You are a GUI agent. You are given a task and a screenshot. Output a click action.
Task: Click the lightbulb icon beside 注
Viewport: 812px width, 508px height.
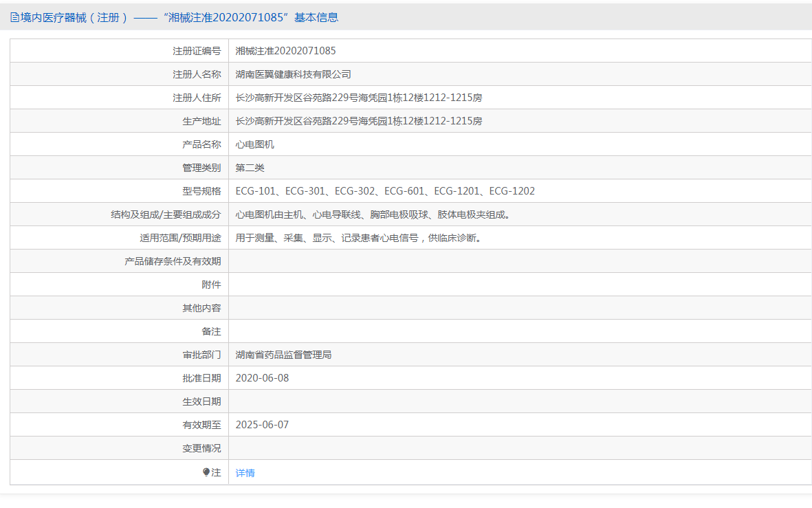pos(206,472)
